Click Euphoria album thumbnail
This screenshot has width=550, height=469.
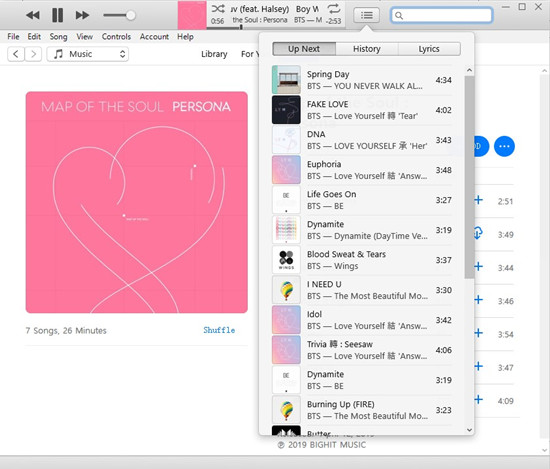coord(286,170)
